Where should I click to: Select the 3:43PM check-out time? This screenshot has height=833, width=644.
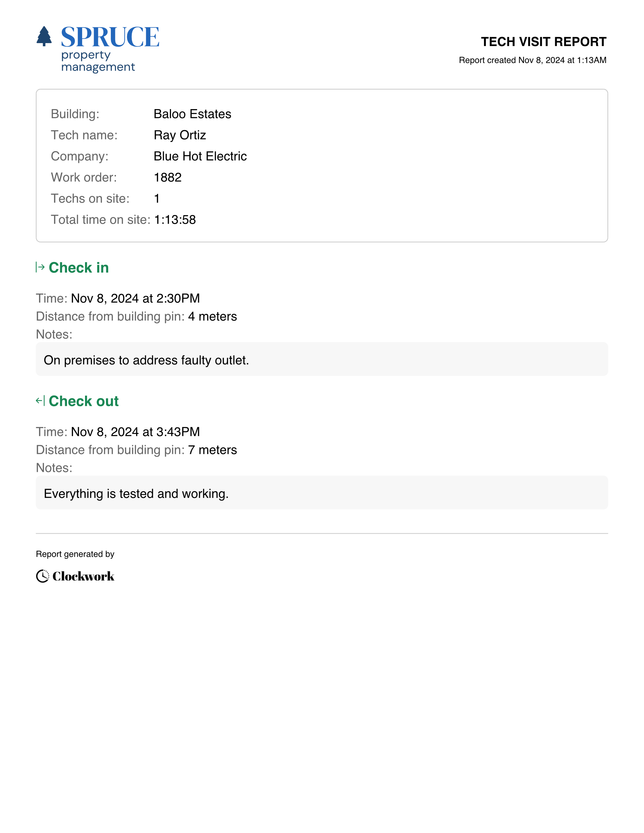click(x=135, y=432)
